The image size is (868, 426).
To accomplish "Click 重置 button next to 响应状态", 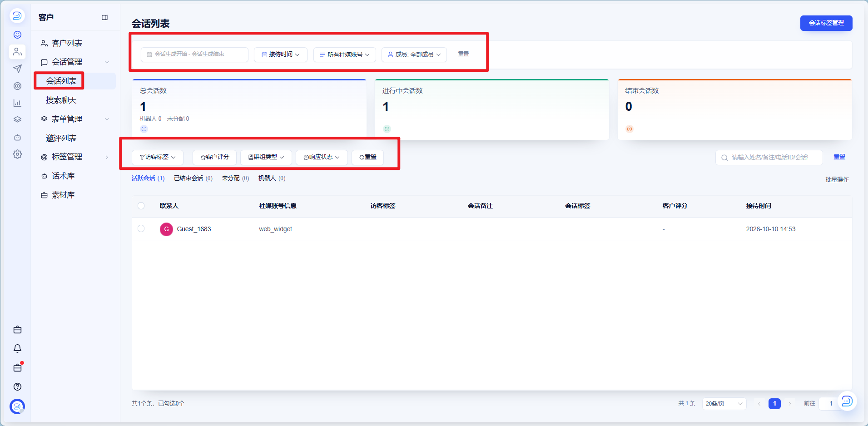I will click(368, 157).
